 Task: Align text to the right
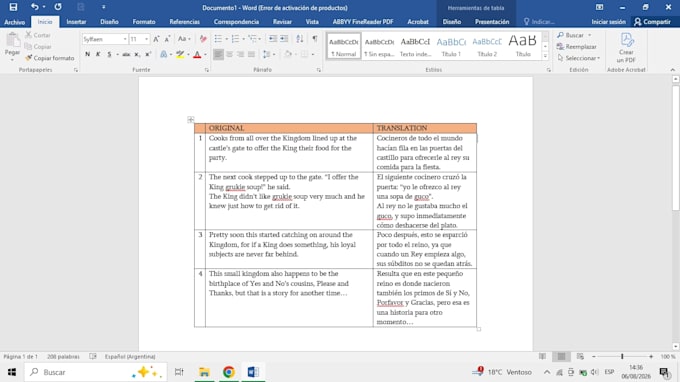point(240,54)
